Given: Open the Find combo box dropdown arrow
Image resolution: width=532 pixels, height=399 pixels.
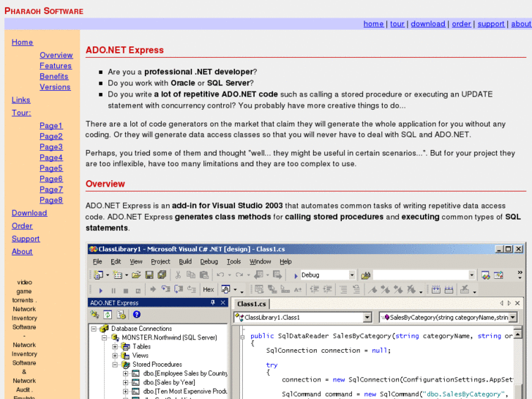Looking at the screenshot, I should coord(471,275).
